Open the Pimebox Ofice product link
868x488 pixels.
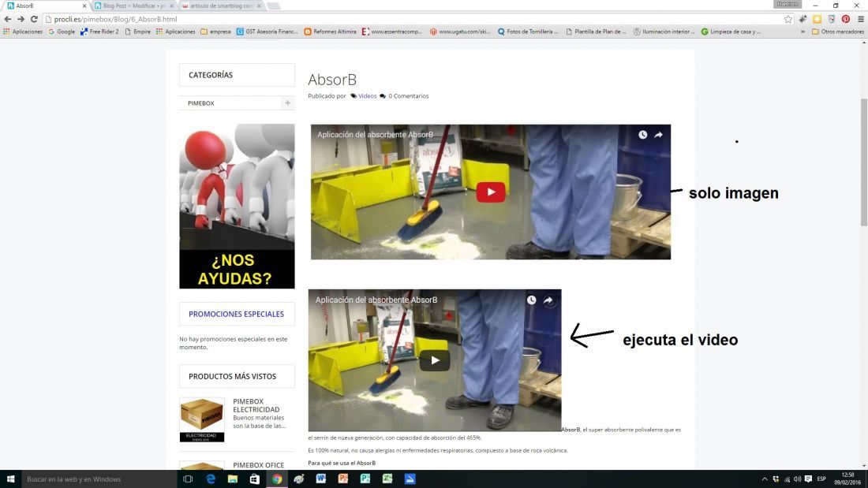[x=259, y=465]
